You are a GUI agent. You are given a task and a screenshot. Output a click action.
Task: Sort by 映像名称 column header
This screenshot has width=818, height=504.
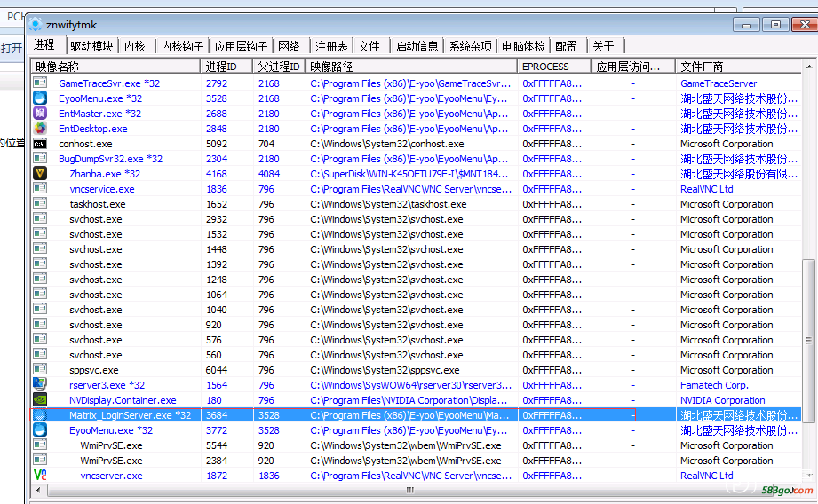coord(115,67)
